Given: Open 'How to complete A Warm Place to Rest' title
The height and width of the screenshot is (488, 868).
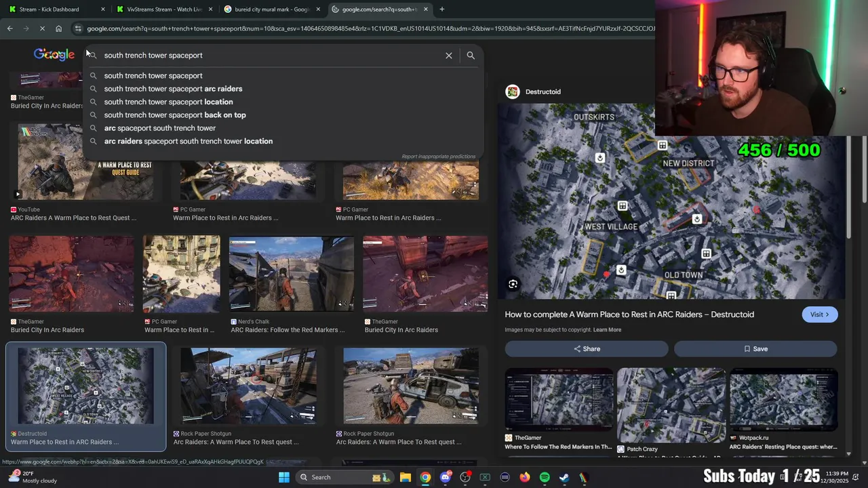Looking at the screenshot, I should click(629, 314).
